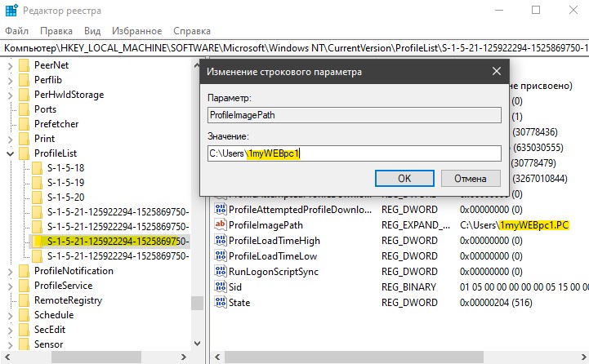Expand the ProfileService tree node
This screenshot has height=364, width=589.
tap(10, 286)
